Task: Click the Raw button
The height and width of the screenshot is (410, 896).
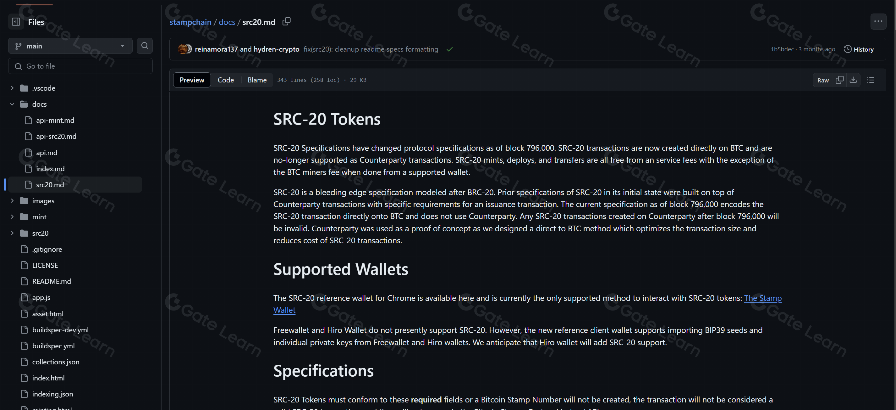Action: pyautogui.click(x=822, y=79)
